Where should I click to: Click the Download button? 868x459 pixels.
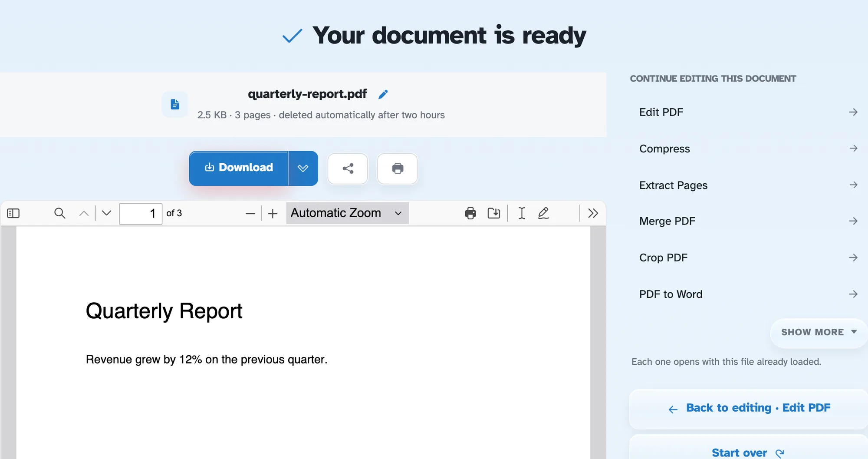click(x=239, y=168)
